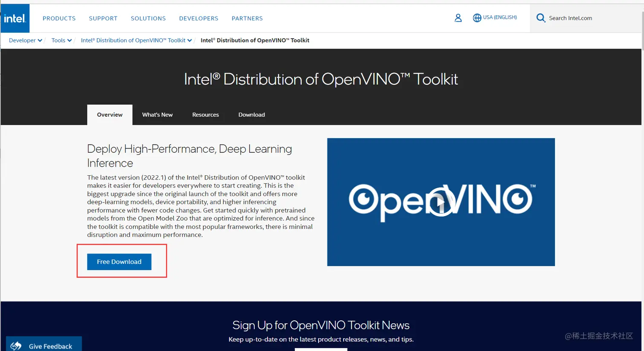Viewport: 644px width, 351px height.
Task: Click the Give Feedback button
Action: [44, 344]
